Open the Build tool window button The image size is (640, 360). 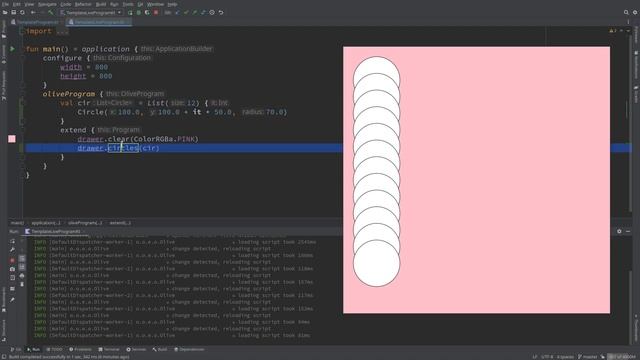tap(160, 349)
